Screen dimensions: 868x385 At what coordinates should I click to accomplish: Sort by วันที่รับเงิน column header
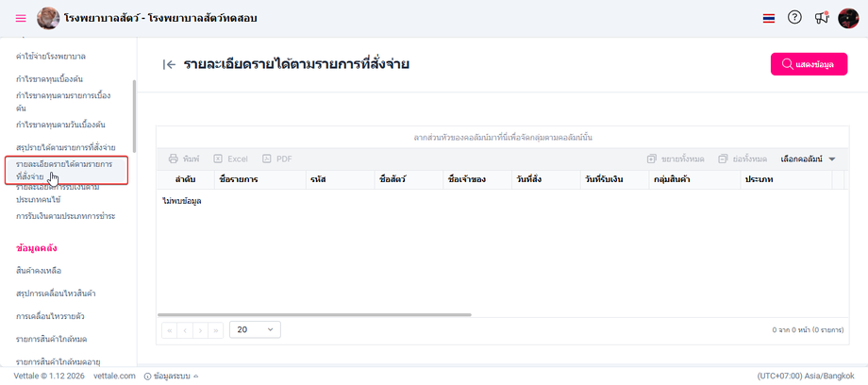(x=614, y=179)
